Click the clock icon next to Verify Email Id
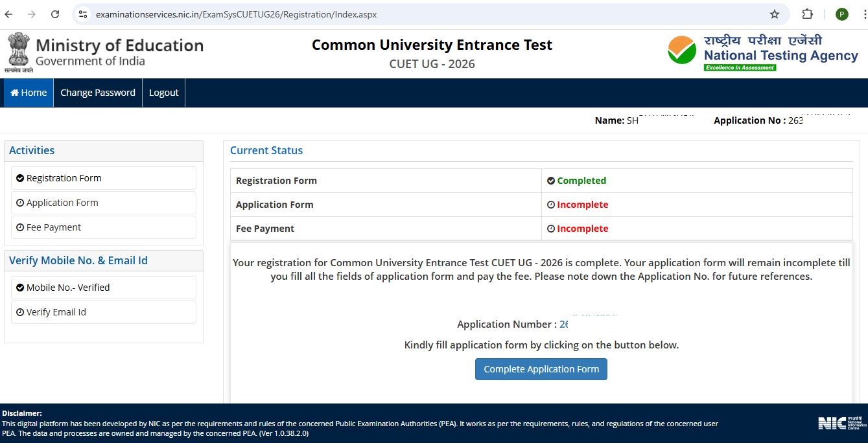 coord(20,312)
